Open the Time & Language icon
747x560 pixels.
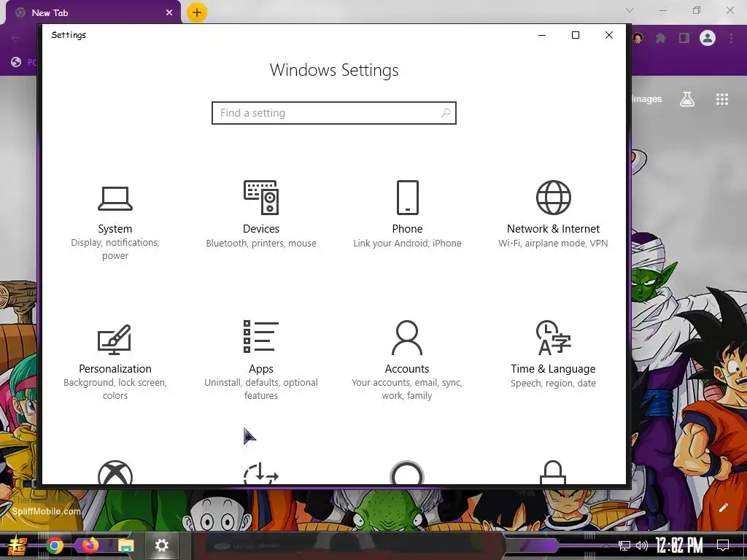pos(553,338)
